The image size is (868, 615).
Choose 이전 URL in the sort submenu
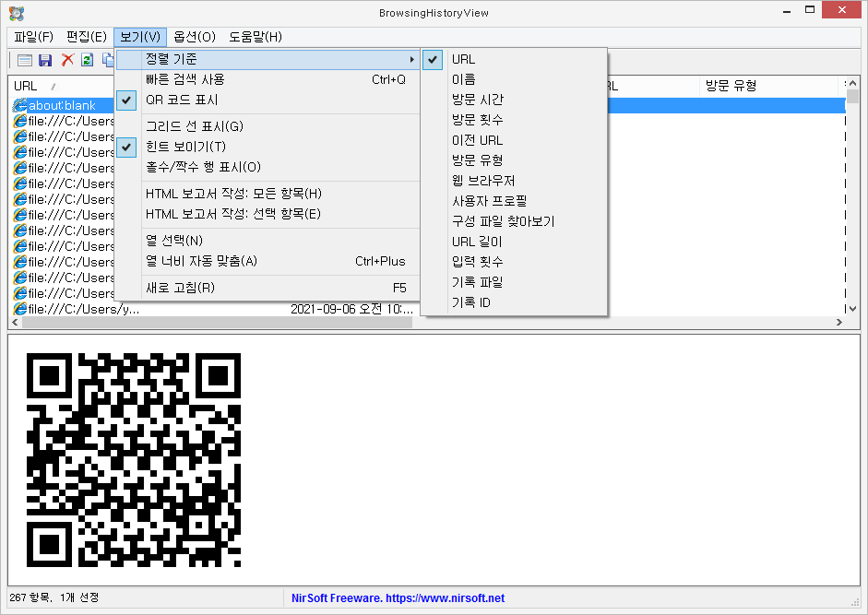coord(514,140)
